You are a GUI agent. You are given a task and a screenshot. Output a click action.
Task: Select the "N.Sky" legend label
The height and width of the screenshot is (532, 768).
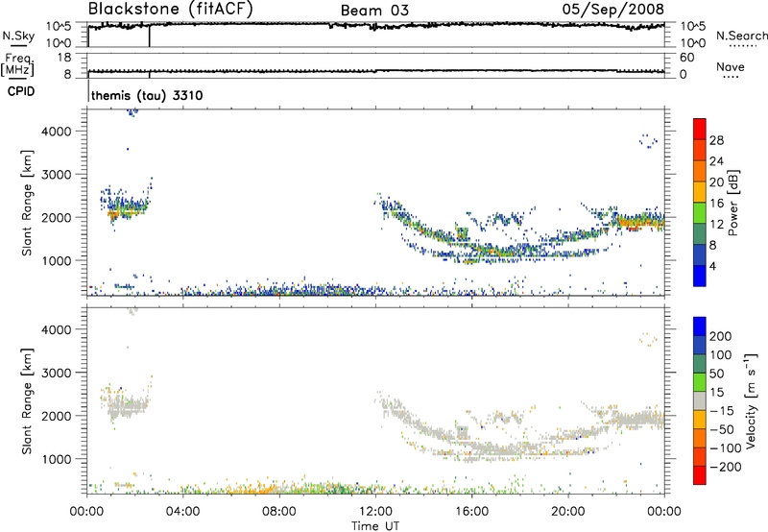click(x=18, y=36)
